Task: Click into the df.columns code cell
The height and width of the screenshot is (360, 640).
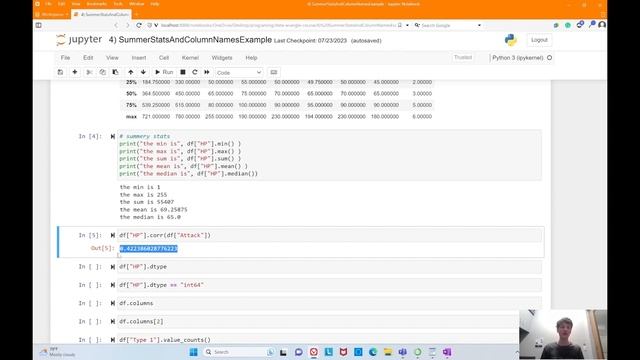Action: point(330,303)
